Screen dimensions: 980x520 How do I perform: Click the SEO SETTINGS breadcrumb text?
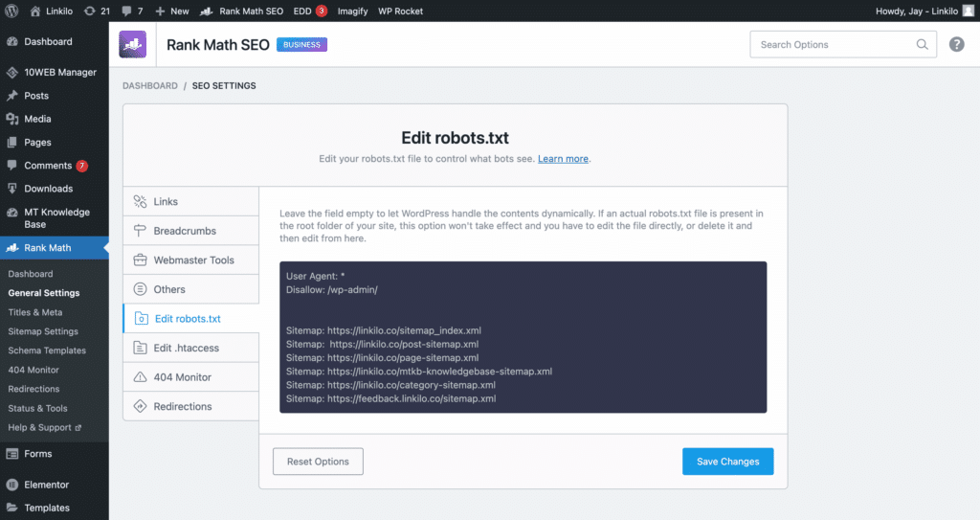click(x=224, y=86)
